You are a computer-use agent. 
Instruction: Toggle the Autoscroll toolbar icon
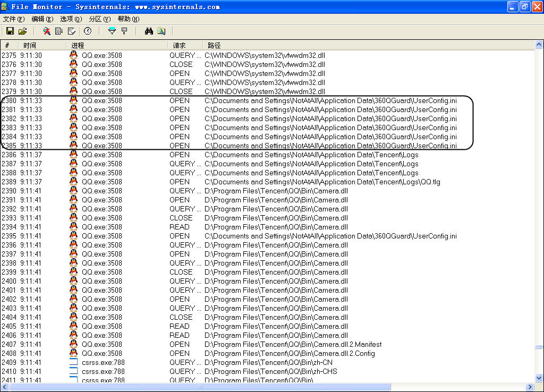tap(59, 31)
